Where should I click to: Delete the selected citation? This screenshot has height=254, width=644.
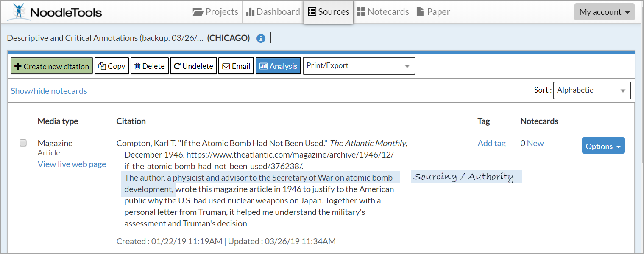(149, 66)
